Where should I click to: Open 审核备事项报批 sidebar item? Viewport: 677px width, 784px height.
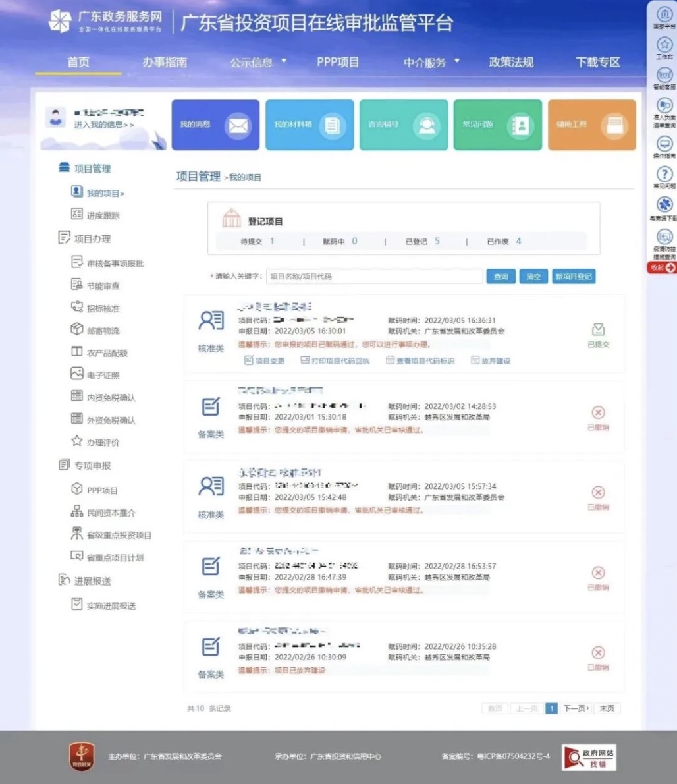point(107,263)
